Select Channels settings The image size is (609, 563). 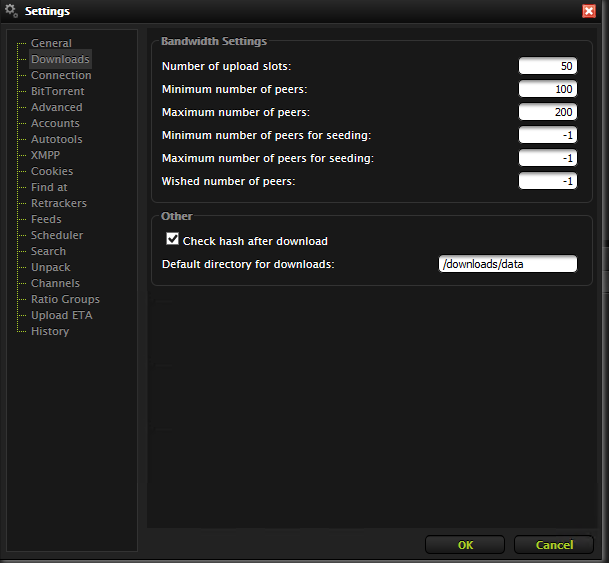[55, 283]
